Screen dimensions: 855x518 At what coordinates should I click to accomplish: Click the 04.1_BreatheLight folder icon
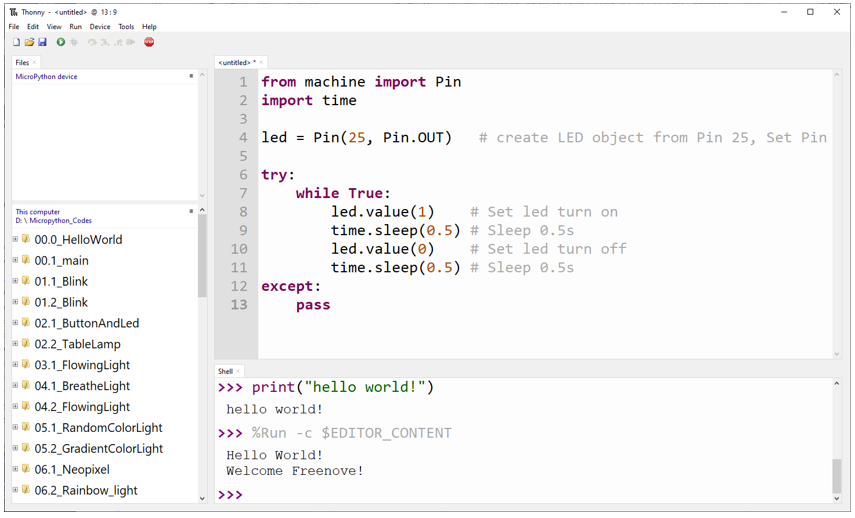coord(26,386)
